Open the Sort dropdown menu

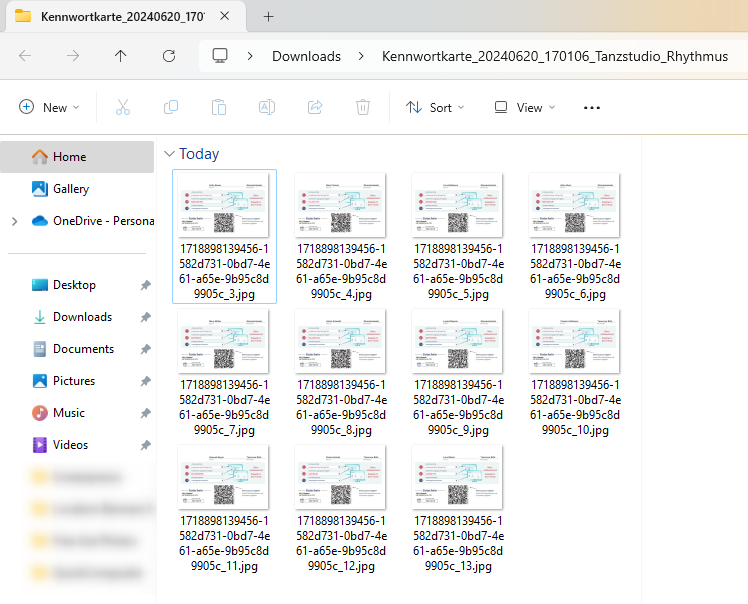coord(435,107)
